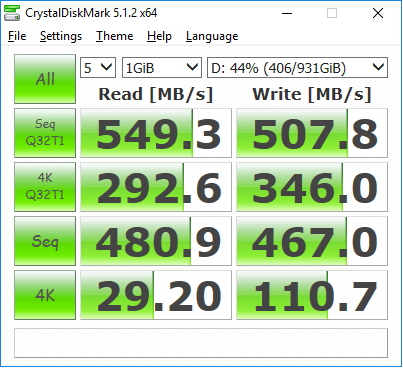Start the plain 4K benchmark
Screen dimensions: 403x368
pyautogui.click(x=45, y=295)
